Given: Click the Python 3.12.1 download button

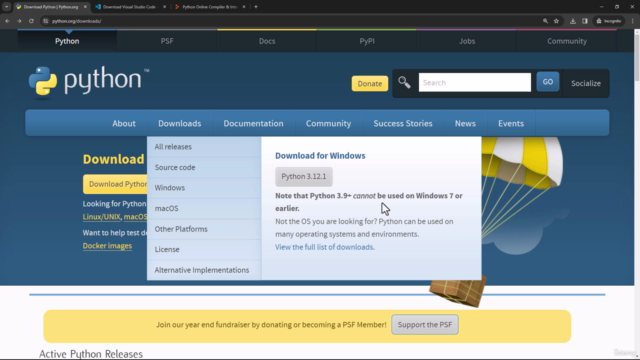Looking at the screenshot, I should (304, 176).
